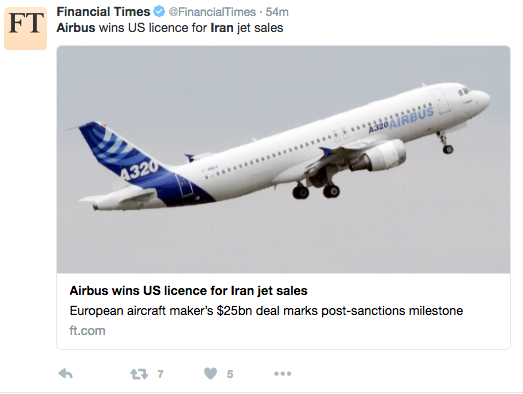Click the European aircraft maker's description text
This screenshot has width=523, height=394.
point(266,311)
